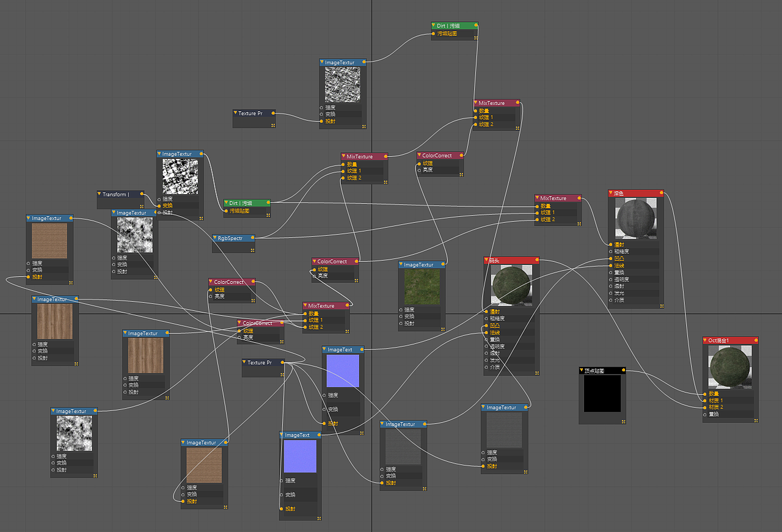The height and width of the screenshot is (532, 782).
Task: Click the unconnected 粗糙度 port on 深色 material
Action: [610, 251]
